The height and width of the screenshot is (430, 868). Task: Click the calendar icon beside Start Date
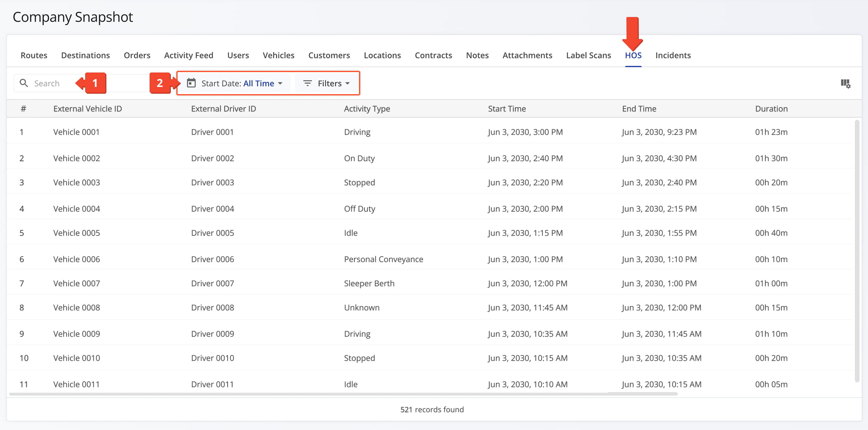tap(192, 83)
